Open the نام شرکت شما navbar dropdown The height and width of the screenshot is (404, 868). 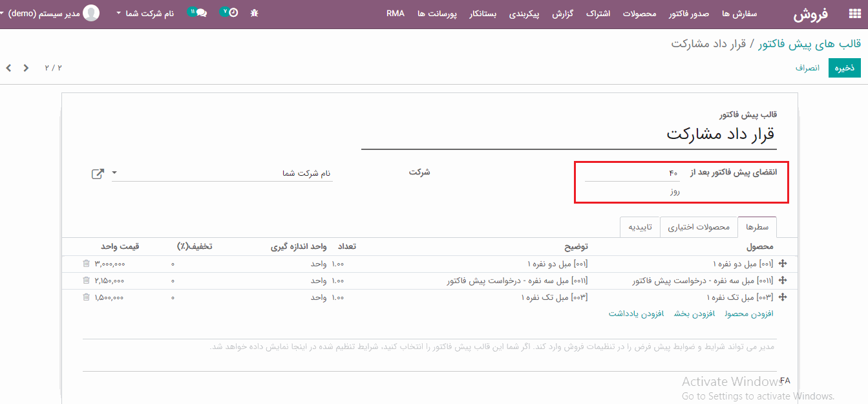click(145, 14)
